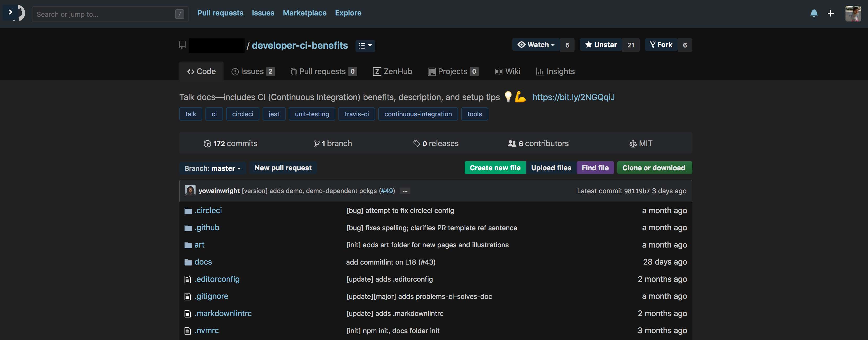The height and width of the screenshot is (340, 868).
Task: Open the ZenHub tab icon
Action: click(x=377, y=71)
